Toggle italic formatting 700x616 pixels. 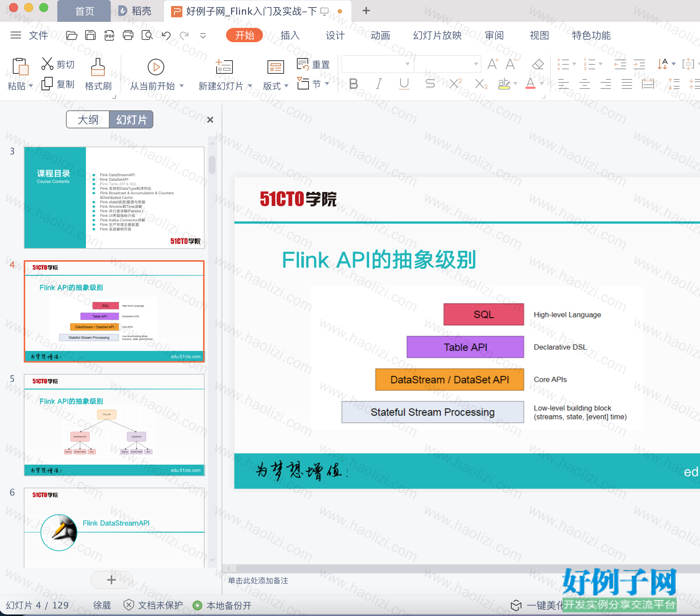pyautogui.click(x=379, y=84)
